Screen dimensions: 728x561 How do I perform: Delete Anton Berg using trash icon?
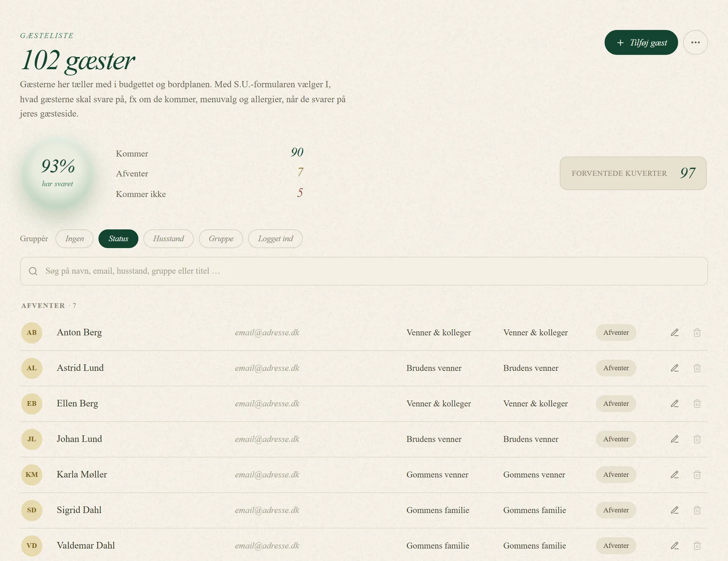click(x=697, y=333)
